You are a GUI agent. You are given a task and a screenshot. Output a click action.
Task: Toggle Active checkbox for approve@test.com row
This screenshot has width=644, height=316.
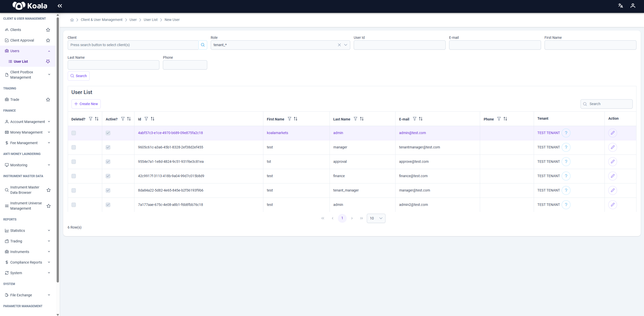(108, 162)
